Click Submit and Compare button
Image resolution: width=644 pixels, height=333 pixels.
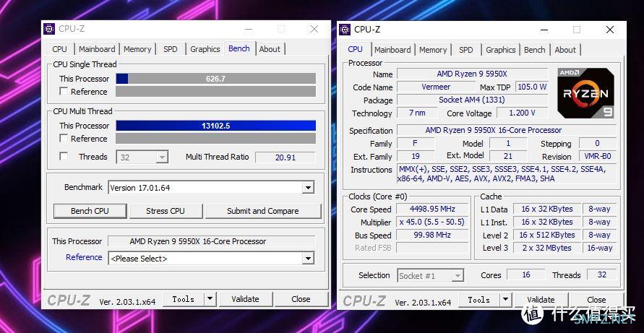[x=263, y=211]
